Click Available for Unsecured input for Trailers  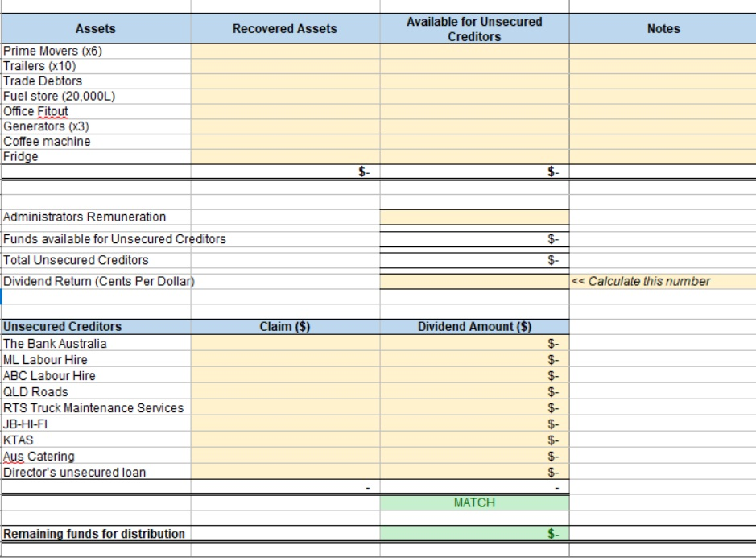click(x=474, y=66)
